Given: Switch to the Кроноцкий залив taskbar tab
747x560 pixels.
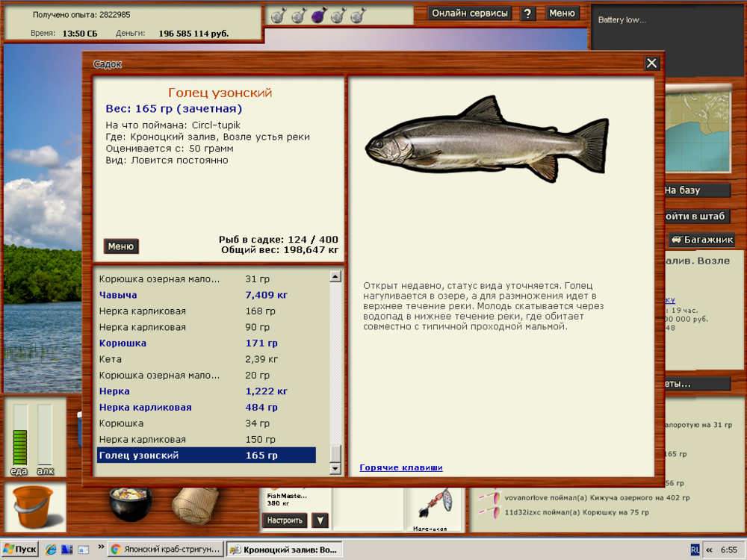Looking at the screenshot, I should tap(284, 548).
